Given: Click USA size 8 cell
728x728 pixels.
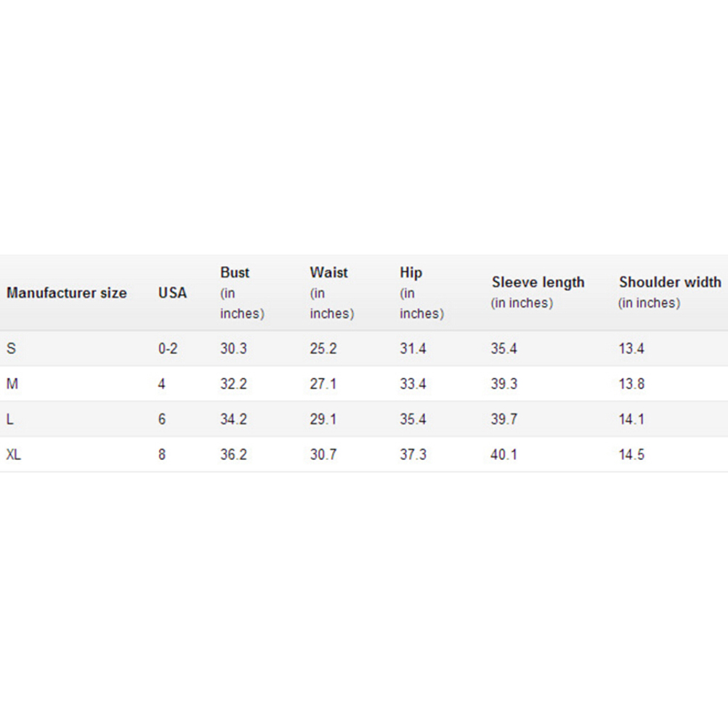Looking at the screenshot, I should tap(162, 455).
